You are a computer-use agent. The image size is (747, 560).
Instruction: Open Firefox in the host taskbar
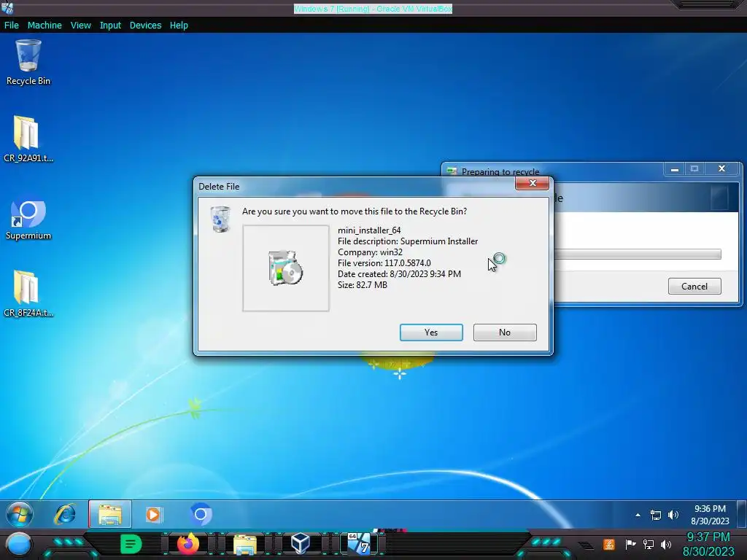click(x=188, y=544)
